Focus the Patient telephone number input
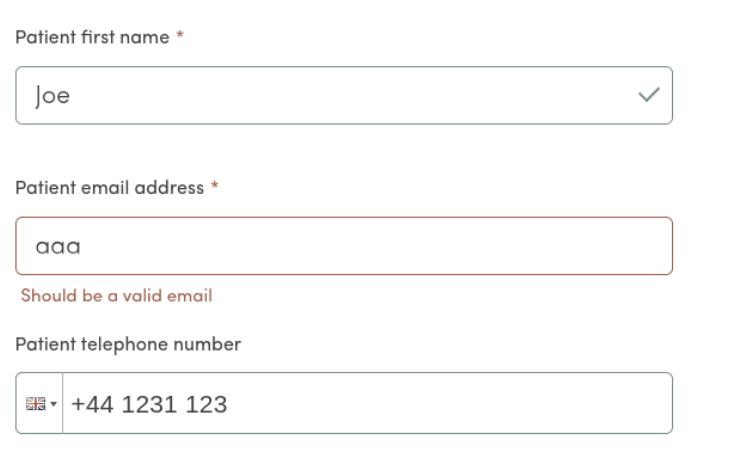Viewport: 735px width, 455px height. click(x=400, y=403)
